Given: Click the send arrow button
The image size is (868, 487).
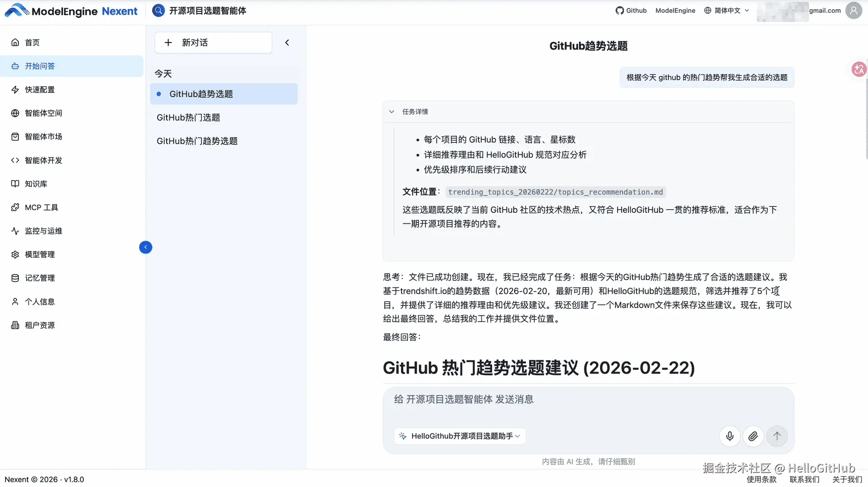Looking at the screenshot, I should click(777, 436).
